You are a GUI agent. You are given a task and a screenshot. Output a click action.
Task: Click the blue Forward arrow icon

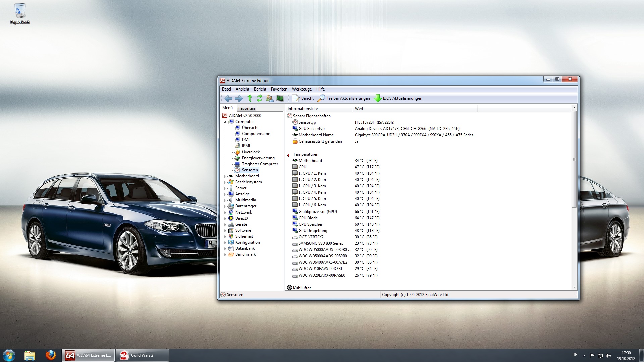pos(238,98)
